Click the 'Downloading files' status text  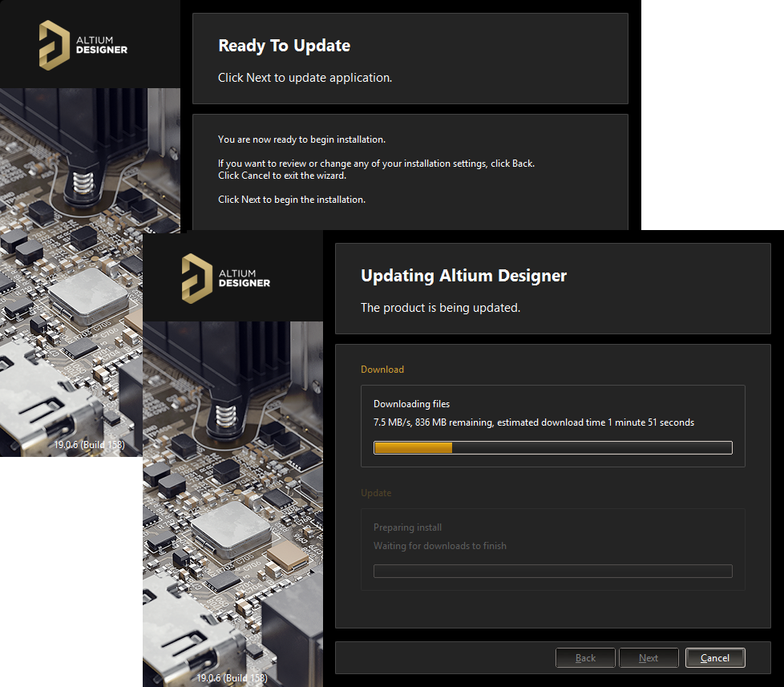411,404
